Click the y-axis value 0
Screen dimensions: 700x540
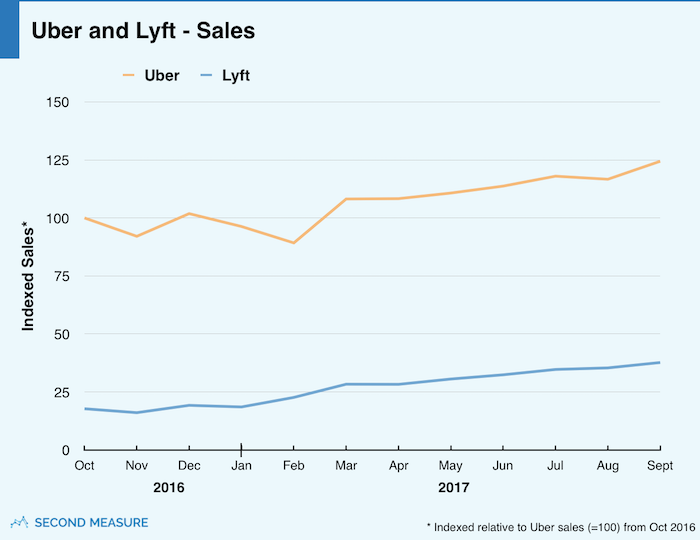point(66,450)
